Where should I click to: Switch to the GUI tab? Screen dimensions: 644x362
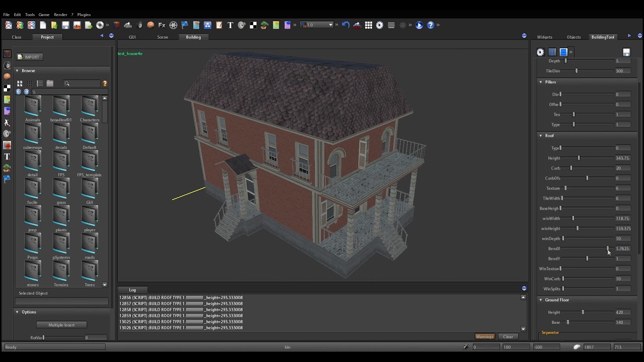pyautogui.click(x=132, y=37)
